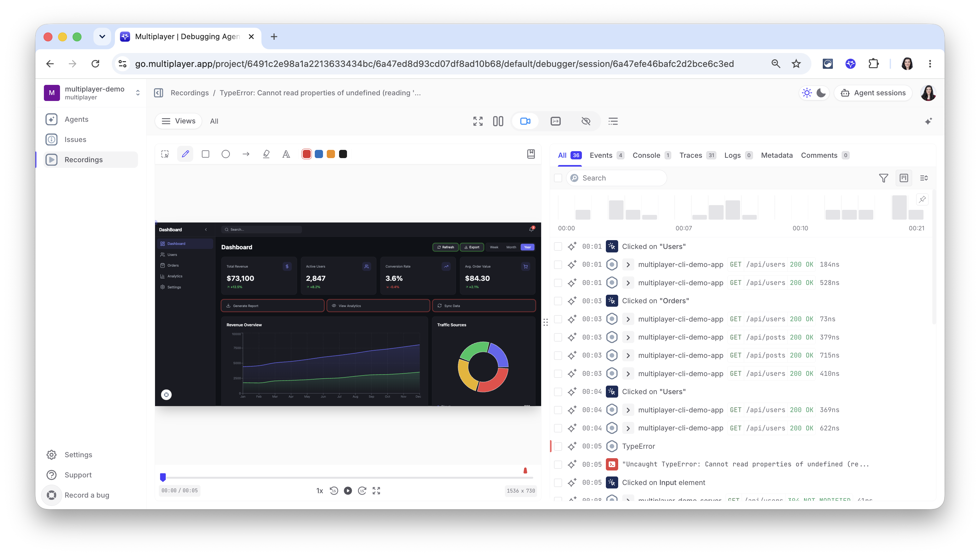980x556 pixels.
Task: Check the Uncaught TypeError console row checkbox
Action: click(558, 464)
